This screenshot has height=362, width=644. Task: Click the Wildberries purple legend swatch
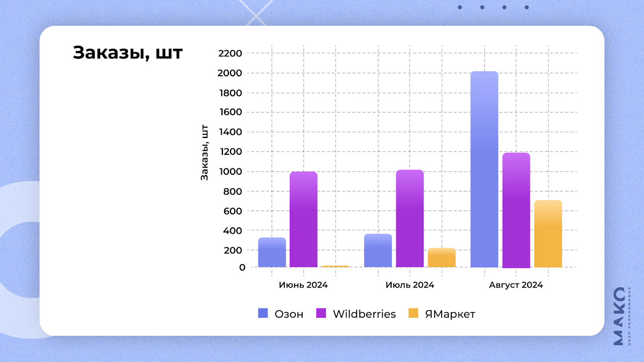(x=321, y=313)
